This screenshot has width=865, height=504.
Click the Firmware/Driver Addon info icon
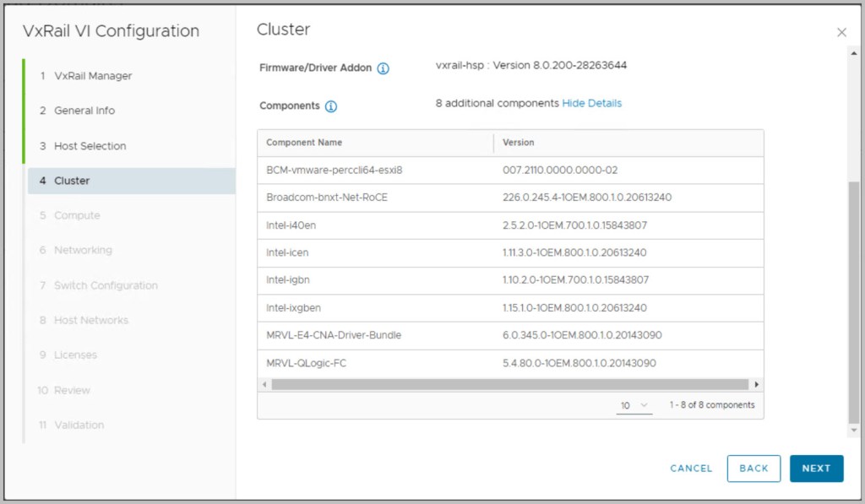click(383, 68)
